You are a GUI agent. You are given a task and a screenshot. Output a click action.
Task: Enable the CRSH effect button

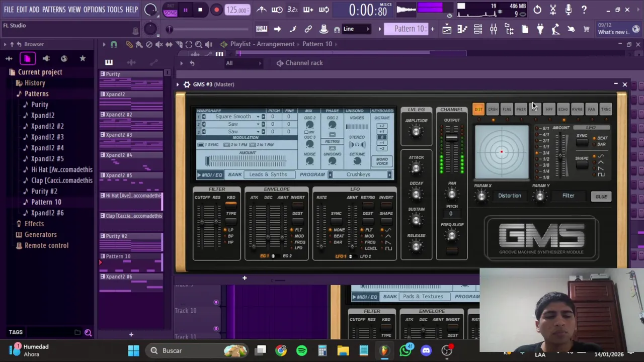[x=493, y=109]
